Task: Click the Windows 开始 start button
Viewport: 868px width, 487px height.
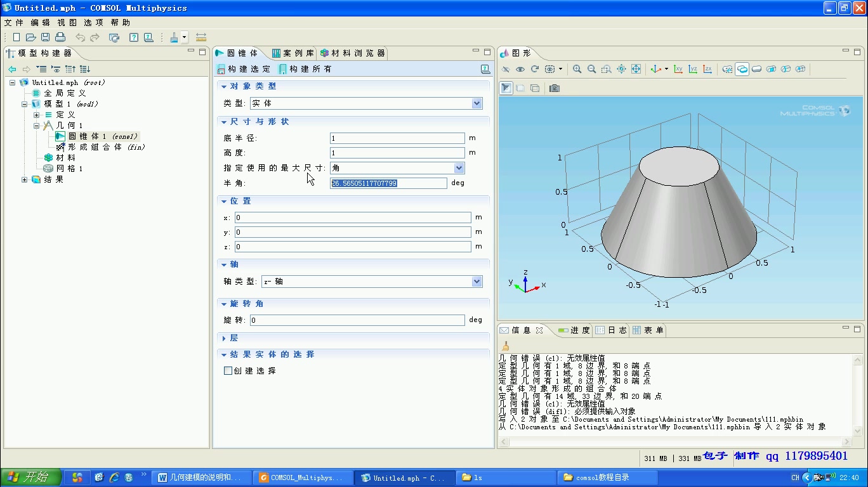Action: click(31, 477)
